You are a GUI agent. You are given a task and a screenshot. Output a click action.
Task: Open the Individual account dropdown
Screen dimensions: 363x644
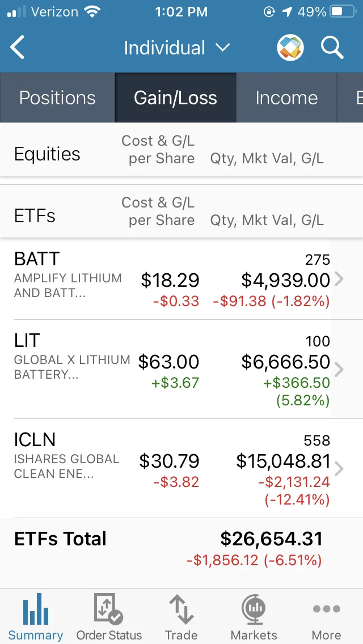[178, 48]
